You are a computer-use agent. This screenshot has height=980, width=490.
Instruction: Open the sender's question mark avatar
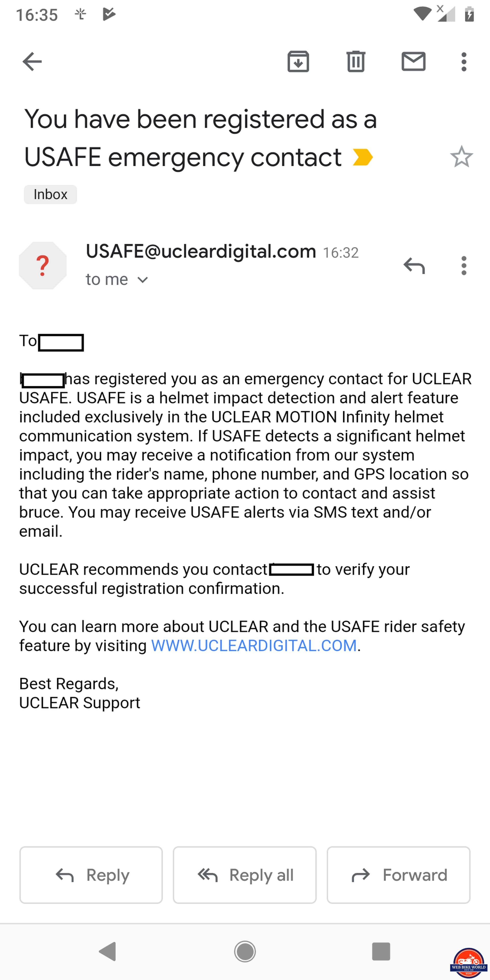(x=43, y=265)
